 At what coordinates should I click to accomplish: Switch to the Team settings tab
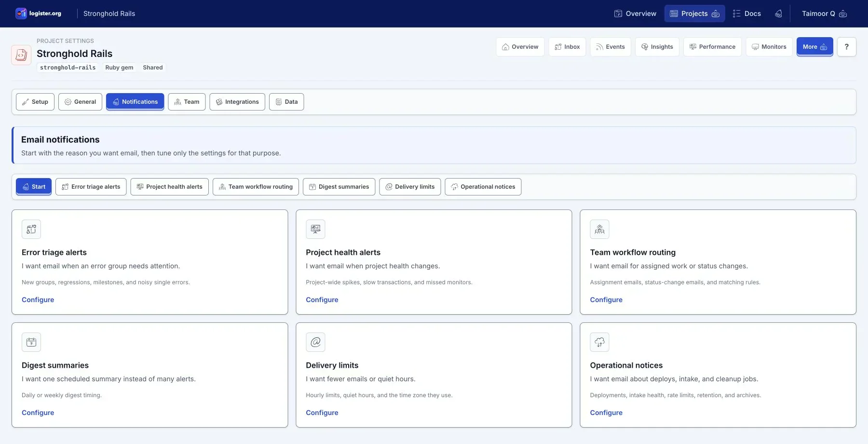(187, 102)
